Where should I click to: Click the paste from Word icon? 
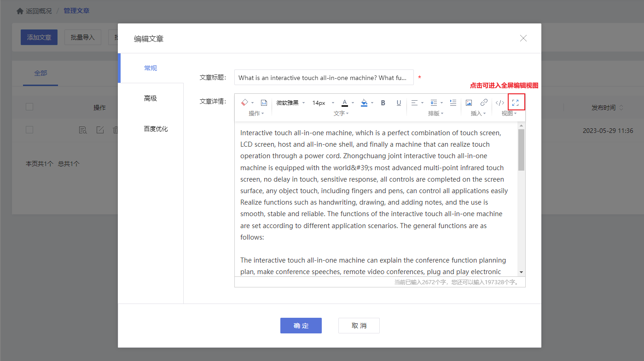(x=264, y=103)
